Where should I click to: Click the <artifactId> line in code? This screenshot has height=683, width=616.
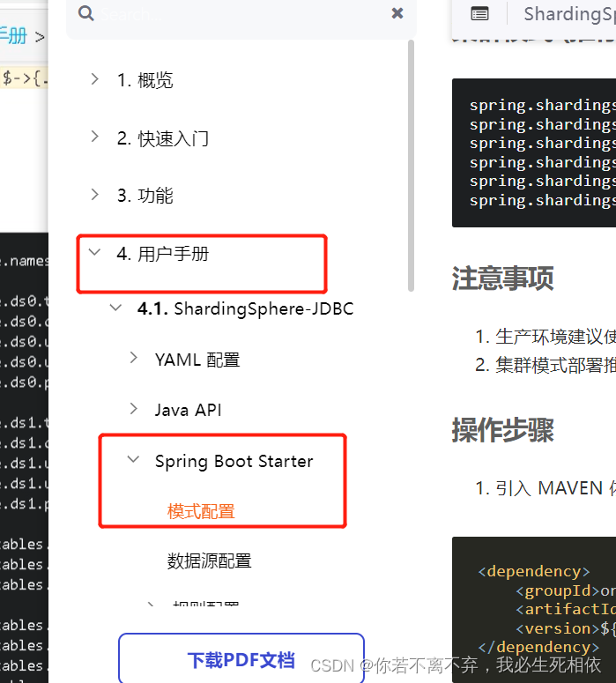coord(566,609)
